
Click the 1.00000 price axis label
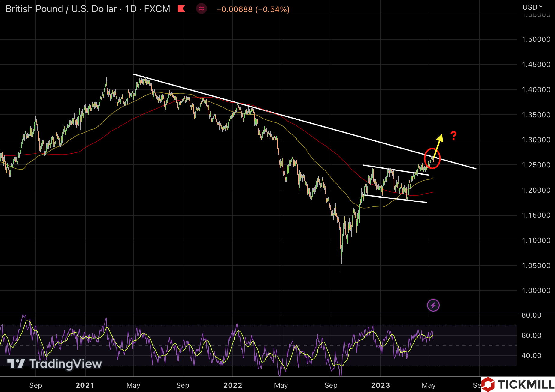tap(536, 291)
